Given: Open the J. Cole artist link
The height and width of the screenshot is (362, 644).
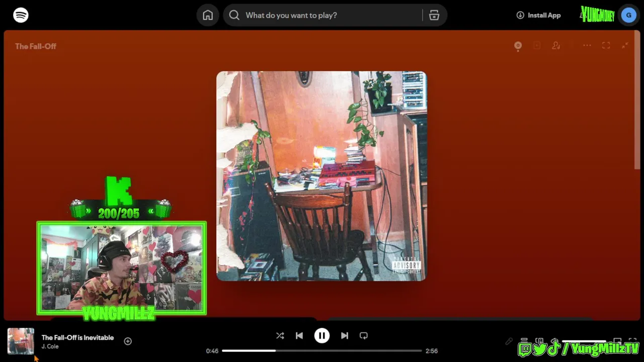Looking at the screenshot, I should (x=50, y=346).
